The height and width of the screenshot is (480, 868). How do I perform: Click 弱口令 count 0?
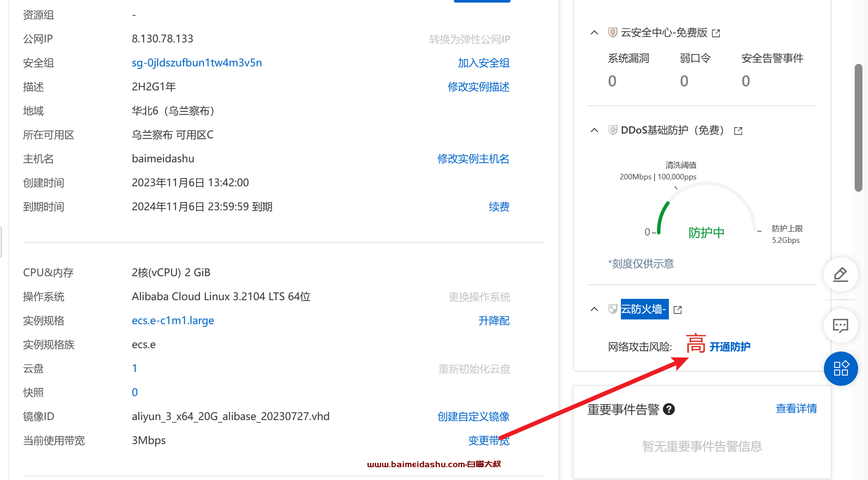click(684, 81)
